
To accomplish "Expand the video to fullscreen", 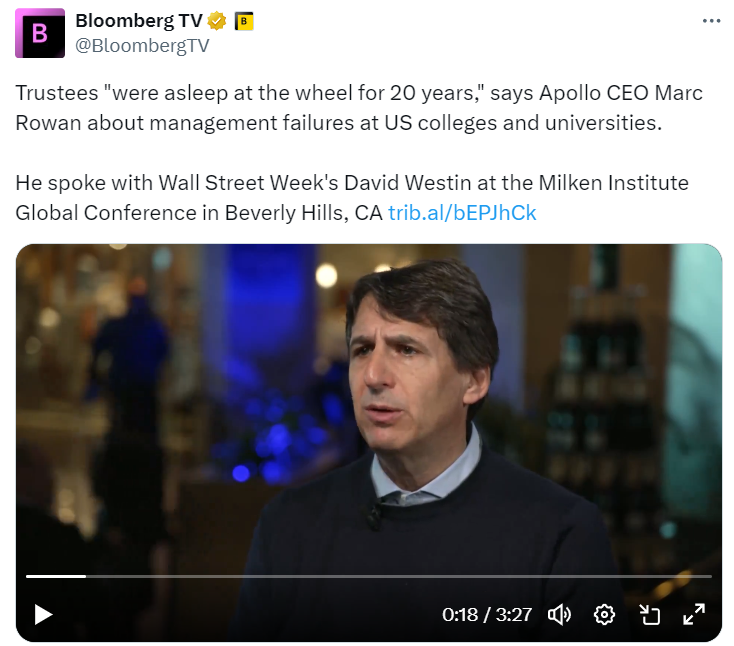I will click(x=694, y=614).
